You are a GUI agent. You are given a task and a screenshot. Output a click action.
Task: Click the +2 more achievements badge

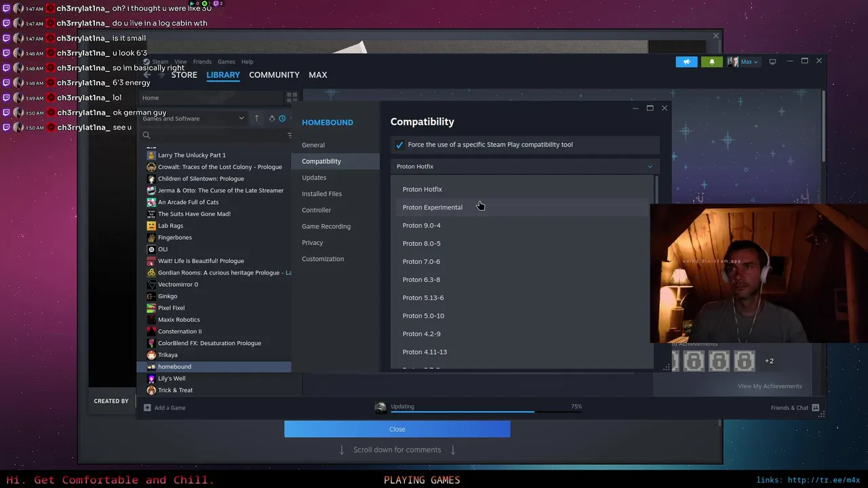tap(769, 361)
